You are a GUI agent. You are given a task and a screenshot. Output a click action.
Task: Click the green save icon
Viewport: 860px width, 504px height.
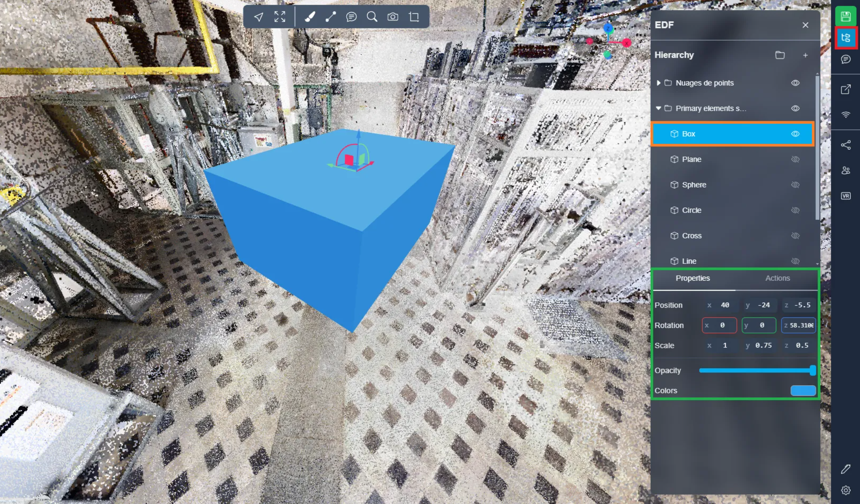coord(846,17)
